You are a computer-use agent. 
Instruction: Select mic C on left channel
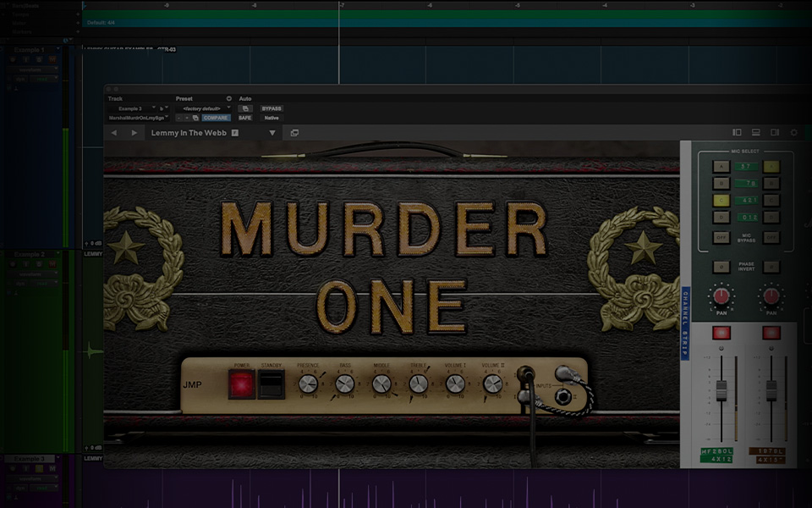pos(721,201)
